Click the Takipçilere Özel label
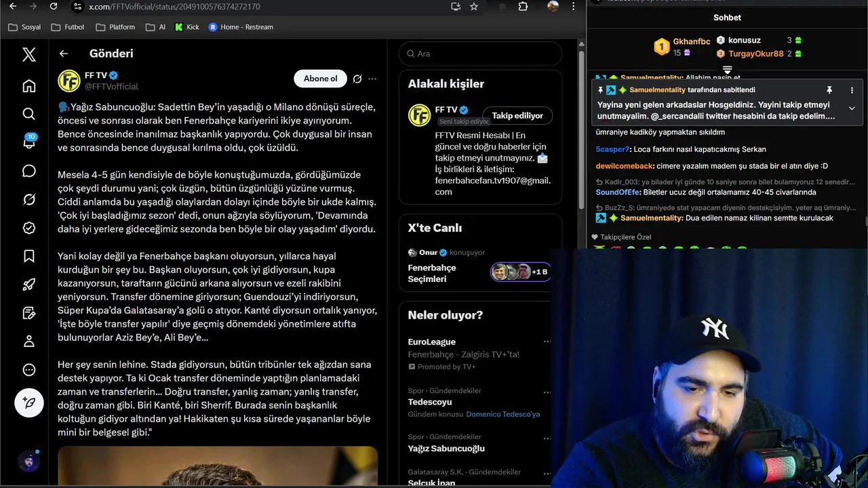 [x=625, y=237]
